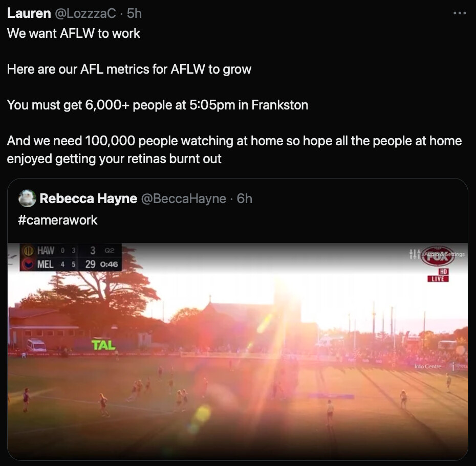The height and width of the screenshot is (466, 476).
Task: Click the Q2 0:46 game clock
Action: (109, 257)
